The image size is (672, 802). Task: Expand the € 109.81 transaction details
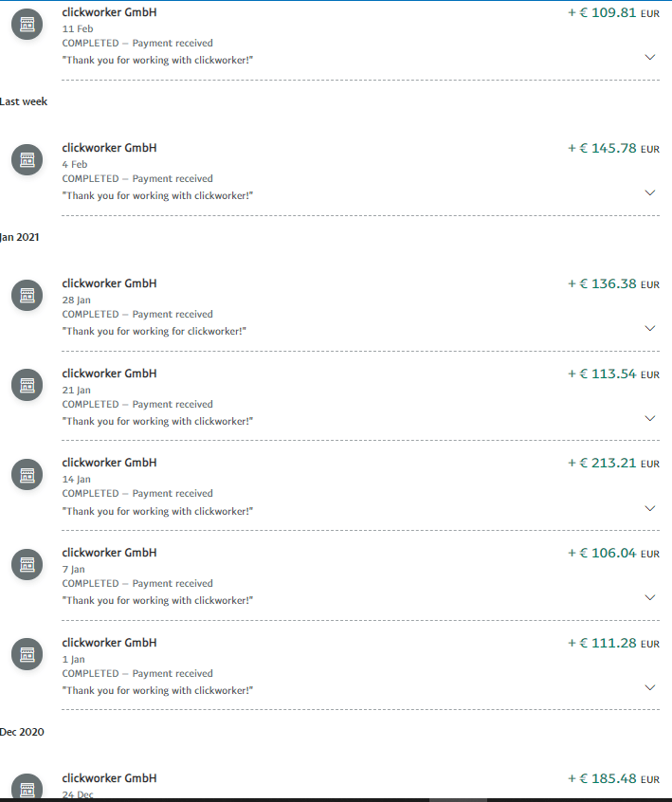[650, 57]
